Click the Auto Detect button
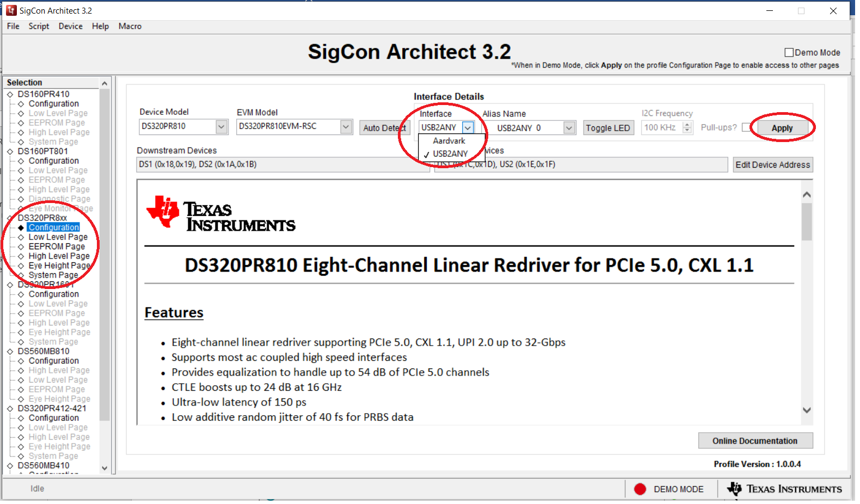Image resolution: width=860 pixels, height=504 pixels. point(384,128)
